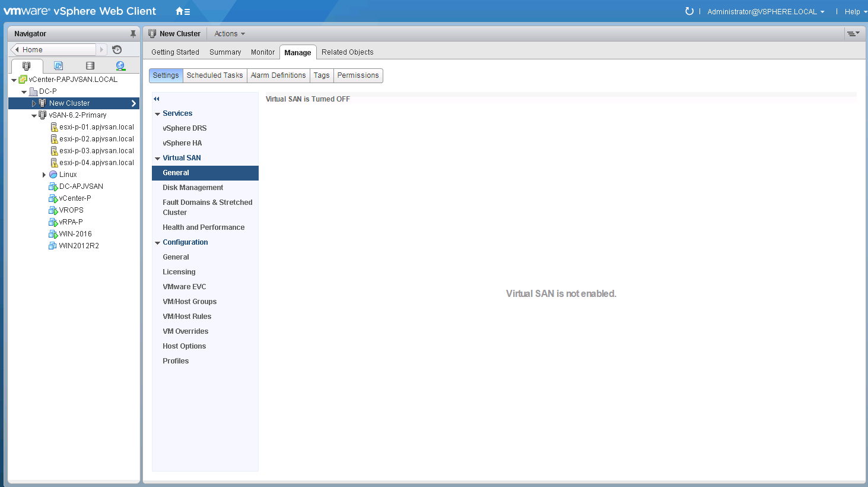Select esxi-p-02.apjvsan.local host
This screenshot has width=868, height=487.
96,139
